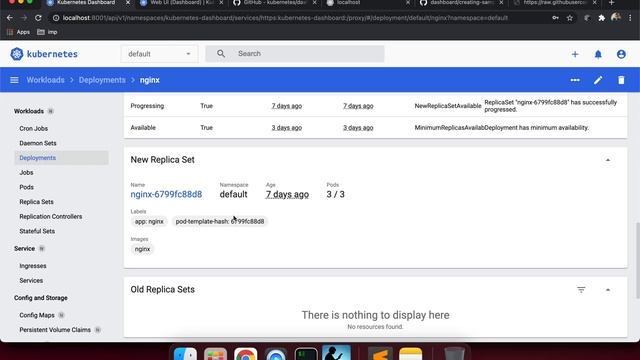Switch to the dashboard/creating-sample tab
This screenshot has width=640, height=360.
[x=461, y=3]
